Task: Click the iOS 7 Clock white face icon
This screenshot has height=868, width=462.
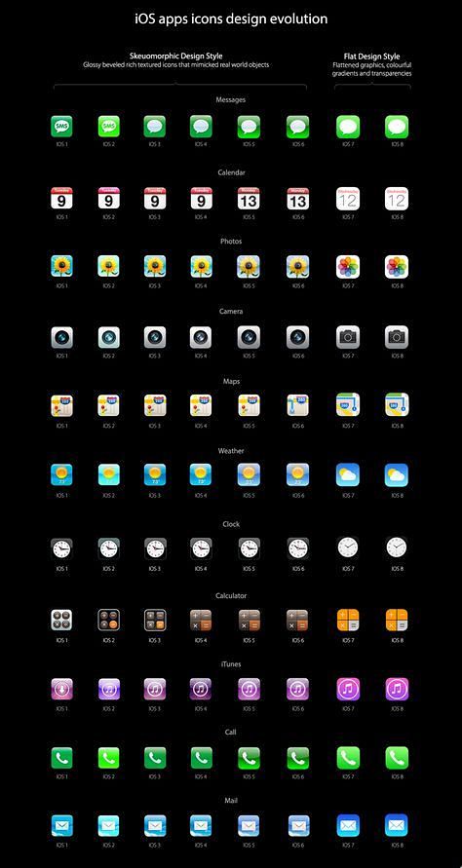Action: pyautogui.click(x=348, y=547)
